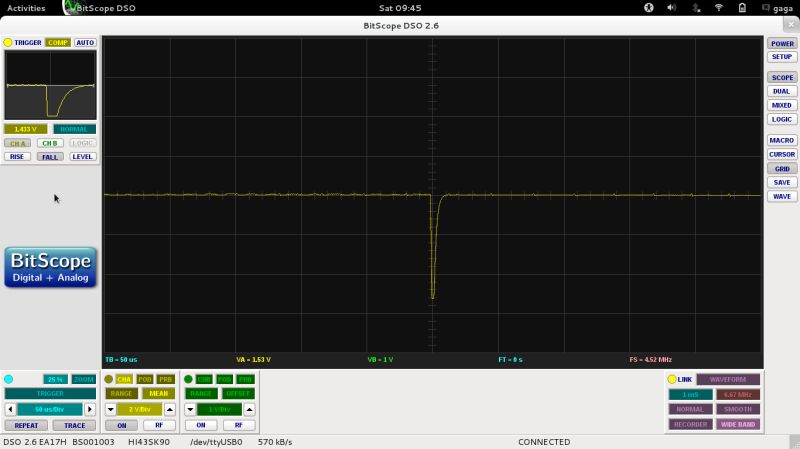Viewport: 800px width, 449px height.
Task: Click the yellow LINK indicator light
Action: pyautogui.click(x=672, y=379)
